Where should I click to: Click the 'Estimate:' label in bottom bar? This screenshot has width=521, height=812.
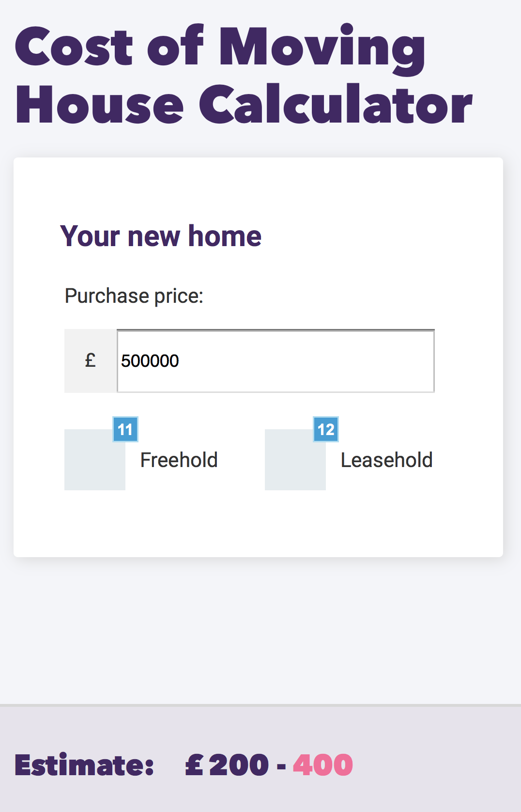pyautogui.click(x=84, y=765)
